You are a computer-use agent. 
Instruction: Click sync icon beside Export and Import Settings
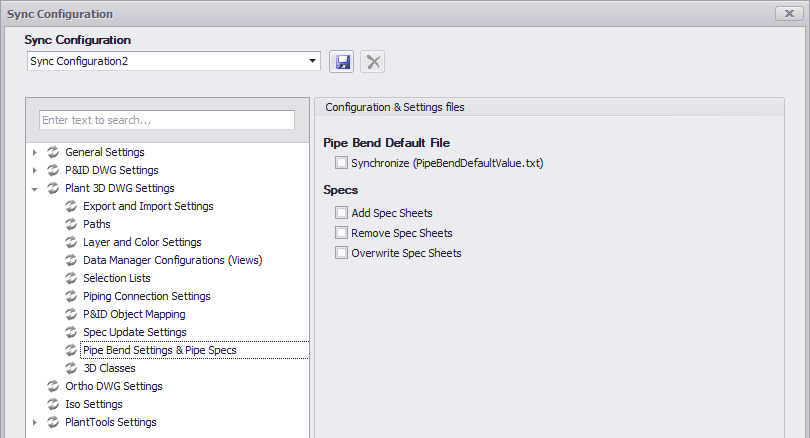pyautogui.click(x=71, y=206)
